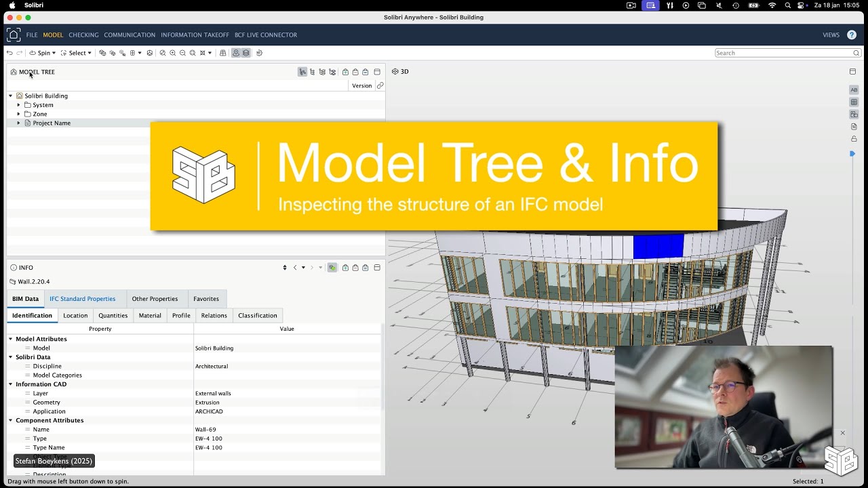868x488 pixels.
Task: Undo the last action in the toolbar
Action: tap(9, 53)
